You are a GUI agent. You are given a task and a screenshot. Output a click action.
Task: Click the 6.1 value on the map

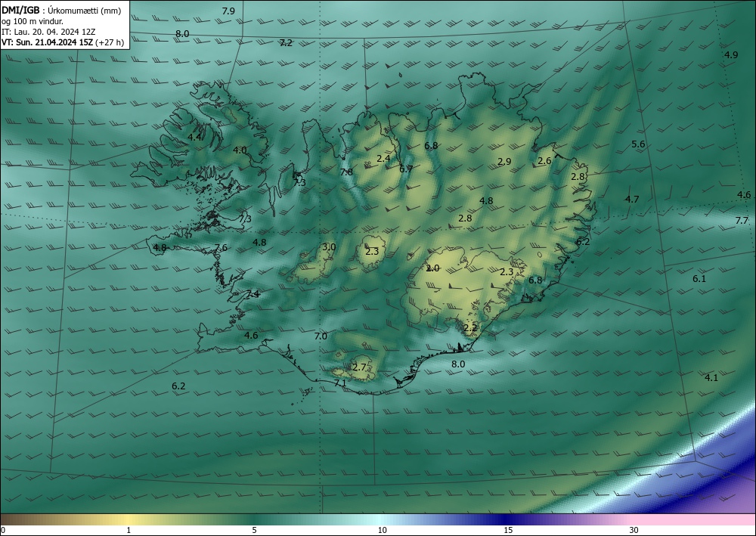click(x=699, y=279)
